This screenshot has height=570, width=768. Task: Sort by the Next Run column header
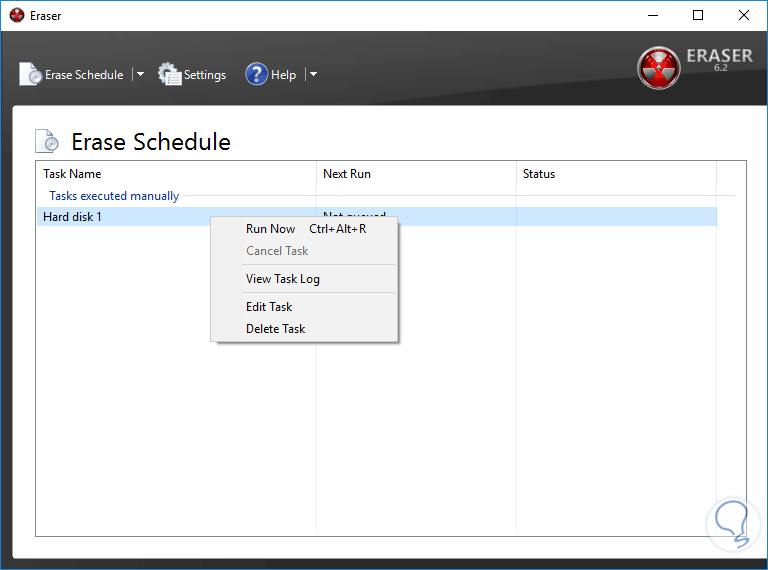(416, 174)
